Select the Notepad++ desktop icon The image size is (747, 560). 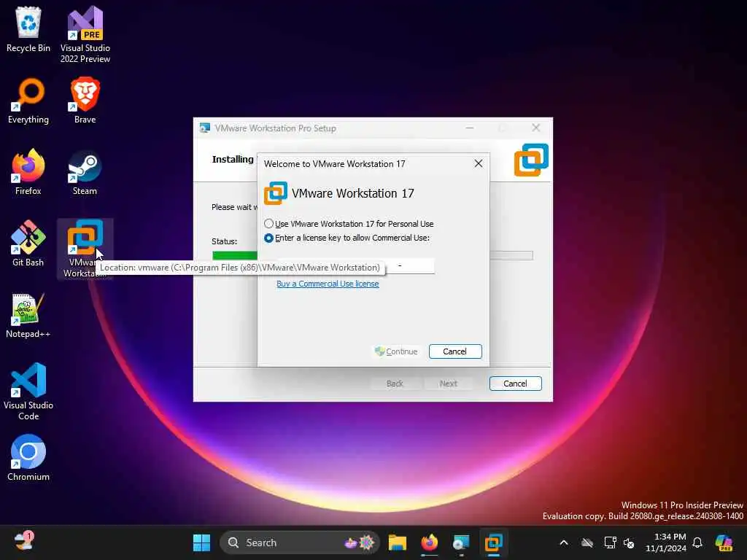pos(28,315)
